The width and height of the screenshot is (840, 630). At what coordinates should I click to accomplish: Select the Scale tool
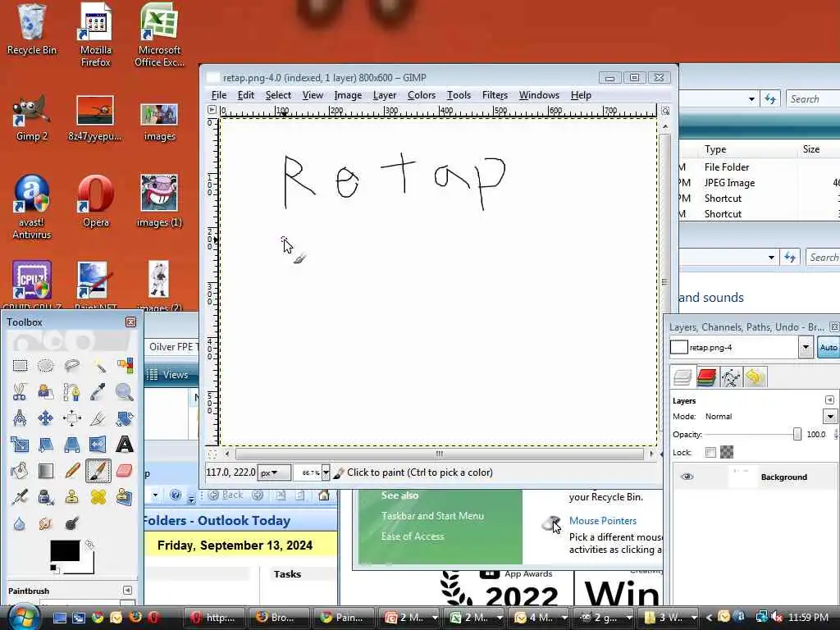[x=20, y=444]
